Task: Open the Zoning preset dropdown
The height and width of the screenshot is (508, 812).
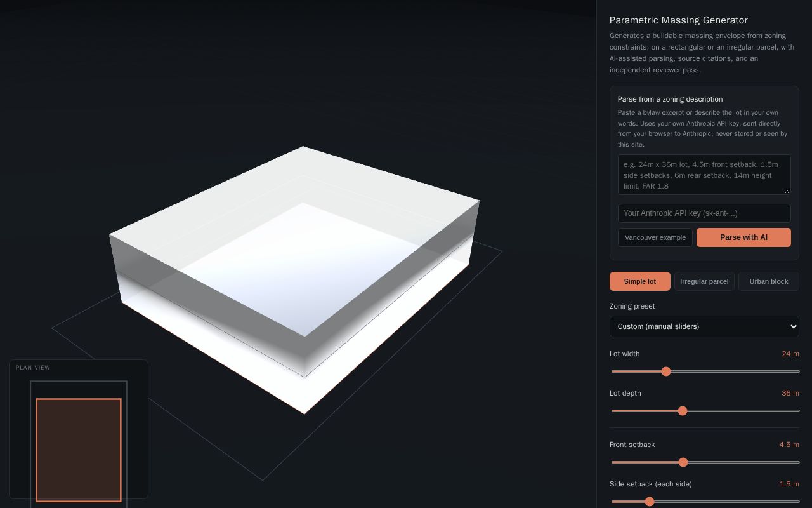Action: [x=704, y=326]
